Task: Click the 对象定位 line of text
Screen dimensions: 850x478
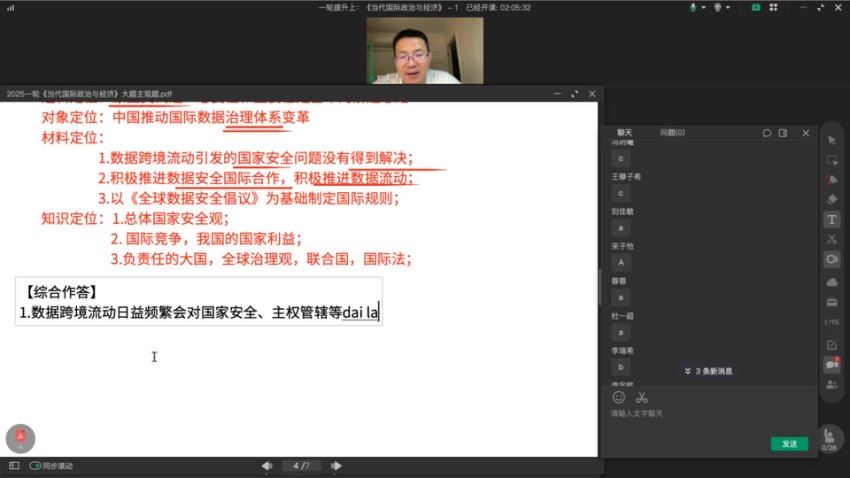Action: 175,117
